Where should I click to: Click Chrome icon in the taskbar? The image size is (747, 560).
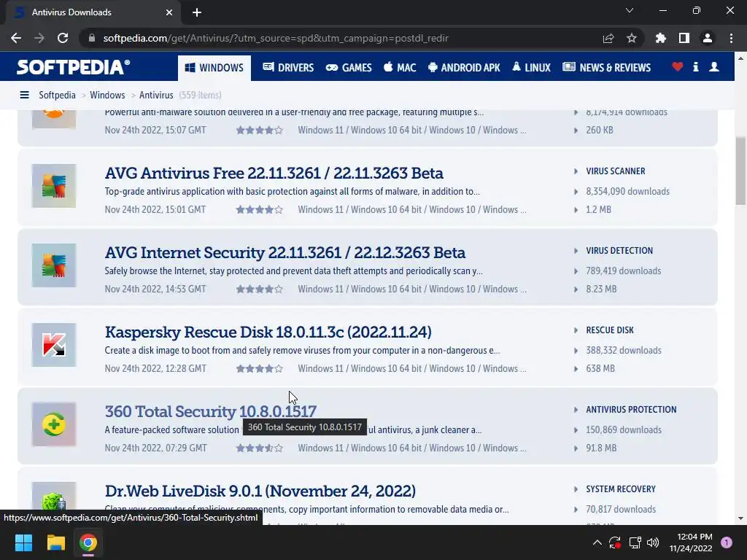point(88,542)
